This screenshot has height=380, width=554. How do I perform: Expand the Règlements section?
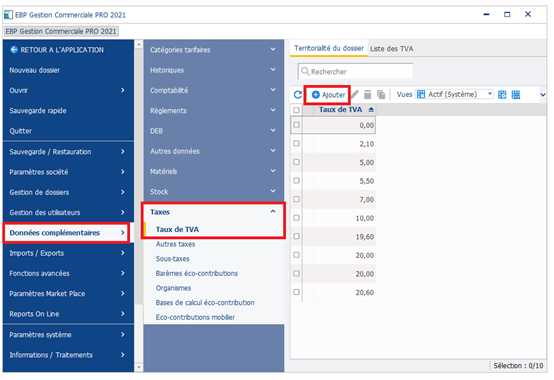[213, 111]
